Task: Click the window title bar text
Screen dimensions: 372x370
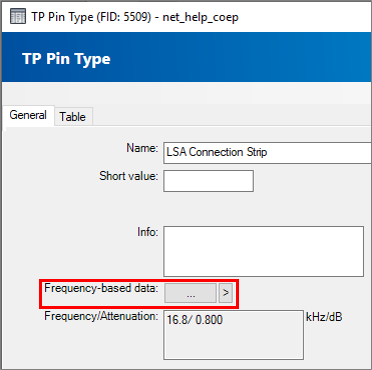Action: click(x=135, y=17)
